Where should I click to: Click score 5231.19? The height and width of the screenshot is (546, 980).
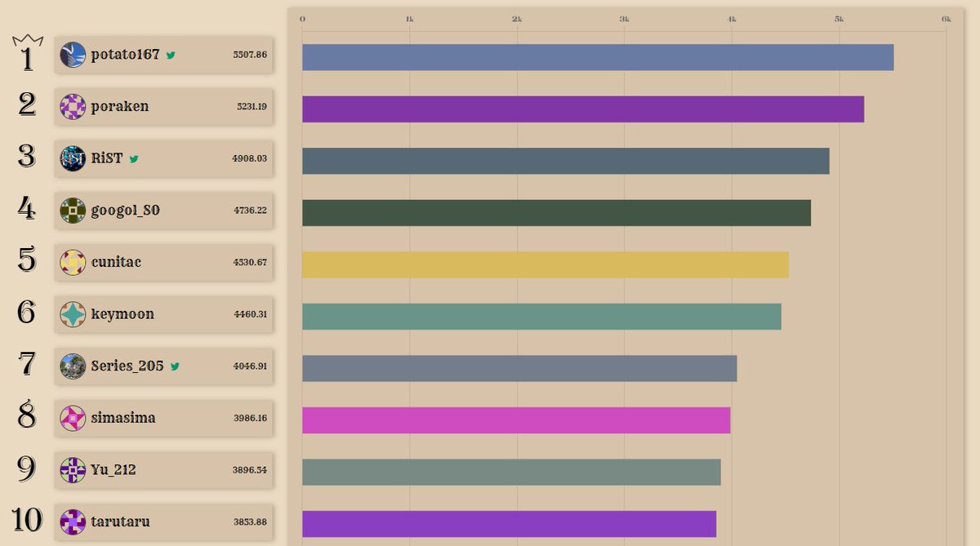(x=252, y=107)
